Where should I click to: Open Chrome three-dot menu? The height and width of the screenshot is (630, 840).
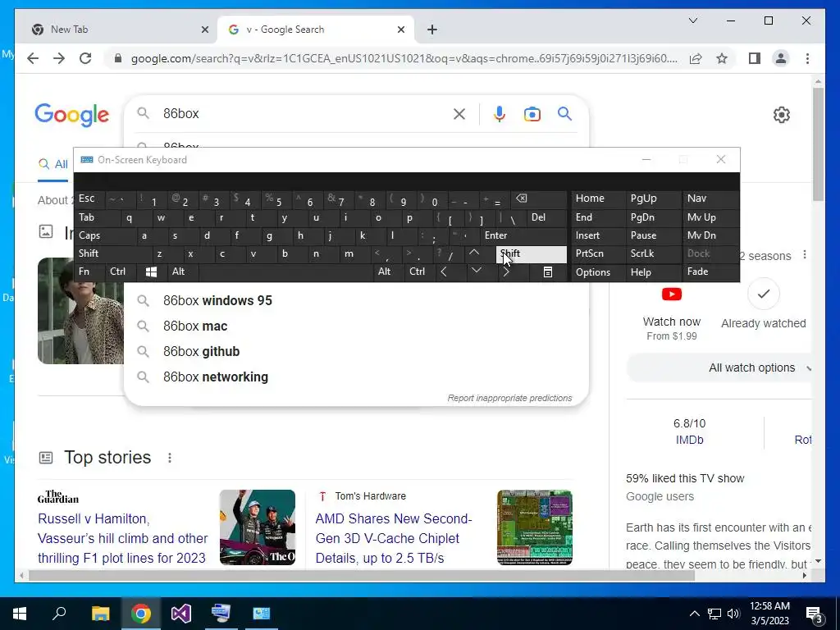(807, 58)
